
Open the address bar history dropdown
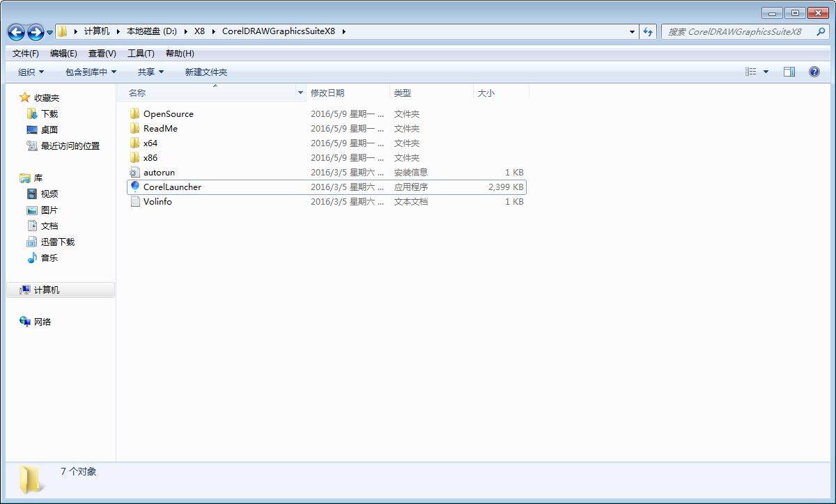click(x=631, y=31)
